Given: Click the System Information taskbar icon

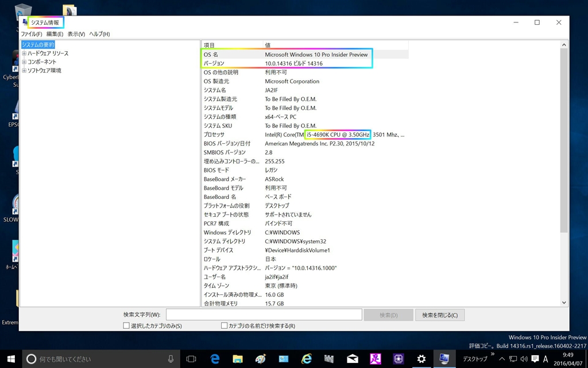Looking at the screenshot, I should pos(444,359).
